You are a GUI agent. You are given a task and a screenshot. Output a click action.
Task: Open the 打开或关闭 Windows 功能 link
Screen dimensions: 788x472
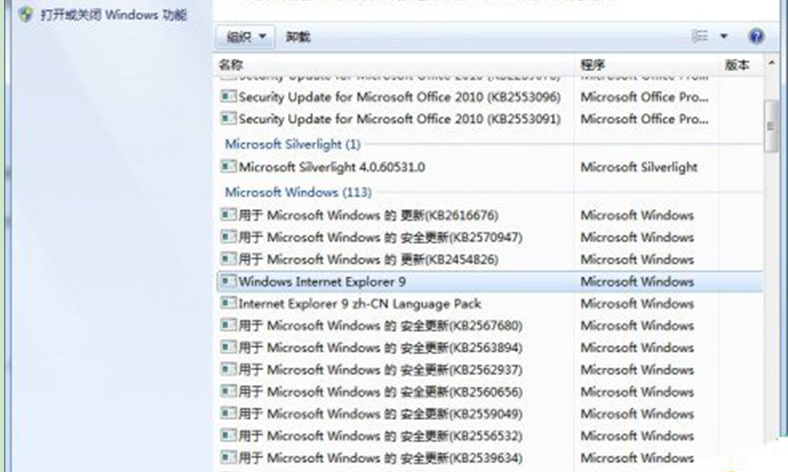113,16
